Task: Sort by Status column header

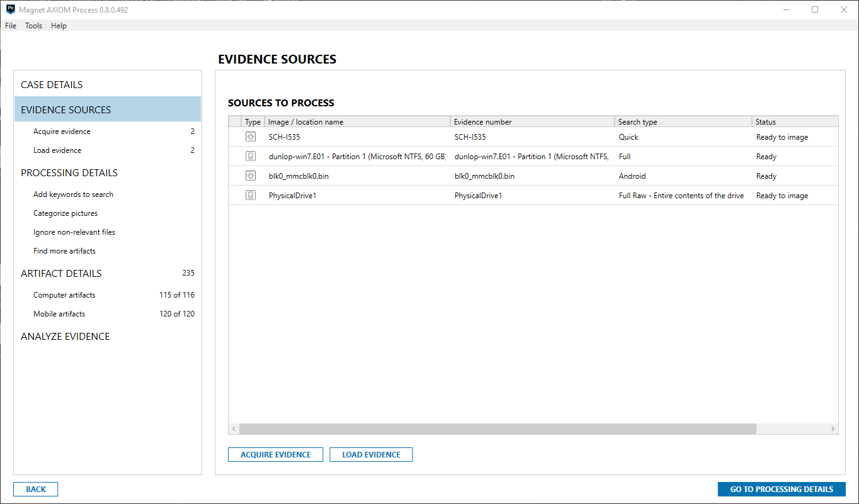Action: click(x=795, y=122)
